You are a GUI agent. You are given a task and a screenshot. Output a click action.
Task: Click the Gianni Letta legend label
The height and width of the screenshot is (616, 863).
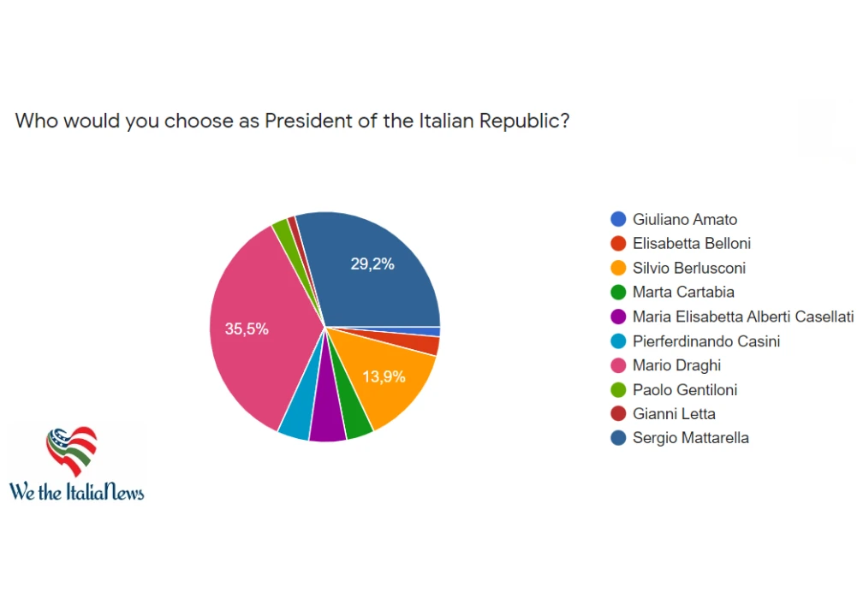coord(674,414)
